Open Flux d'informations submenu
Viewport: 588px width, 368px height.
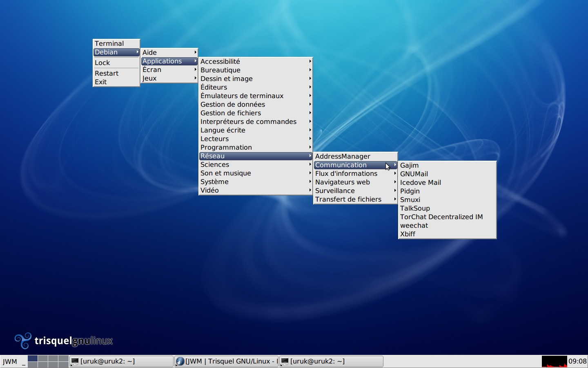[x=356, y=173]
